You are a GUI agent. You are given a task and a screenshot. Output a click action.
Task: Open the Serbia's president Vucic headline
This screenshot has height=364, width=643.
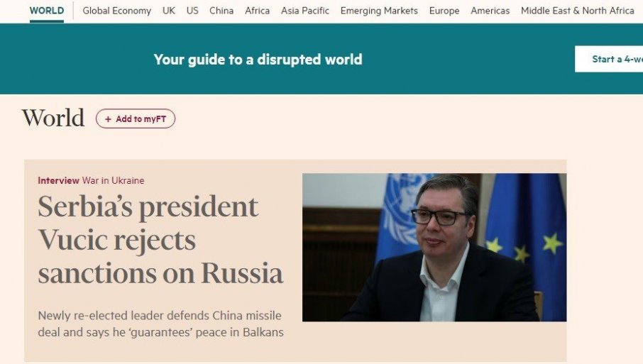point(160,240)
